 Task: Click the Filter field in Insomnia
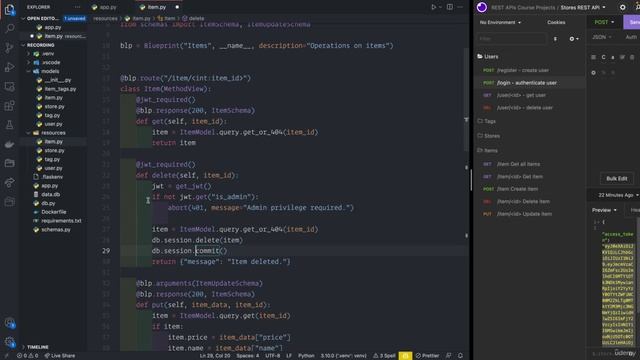coord(511,39)
